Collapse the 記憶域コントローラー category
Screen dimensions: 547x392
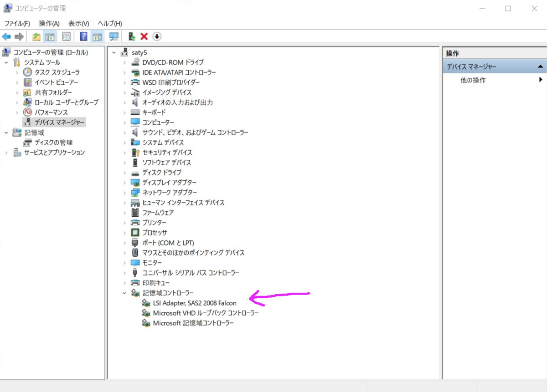pyautogui.click(x=124, y=293)
